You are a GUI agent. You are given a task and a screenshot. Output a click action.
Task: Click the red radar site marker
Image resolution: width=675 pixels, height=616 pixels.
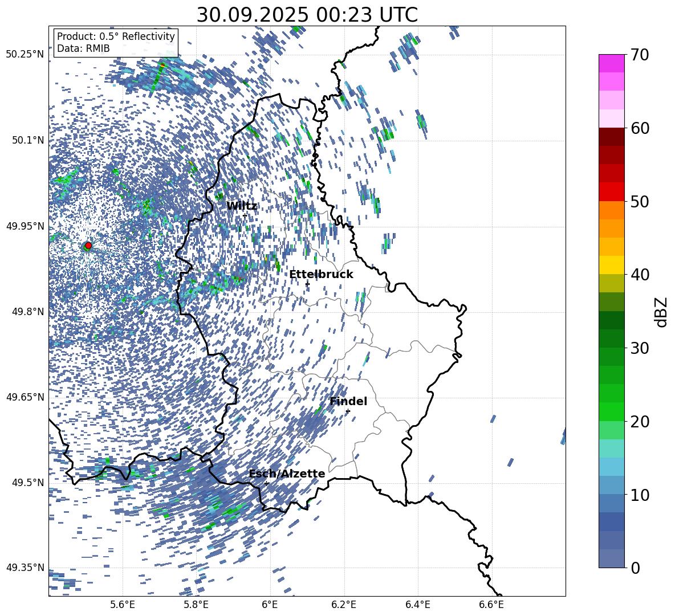(88, 246)
